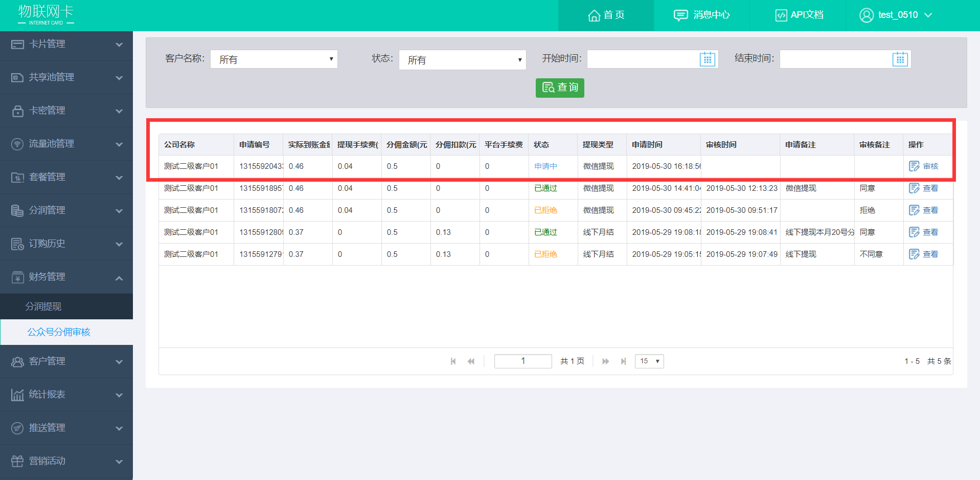Click 查看 link for 线下提现本月20号 row
The height and width of the screenshot is (480, 980).
[x=930, y=232]
